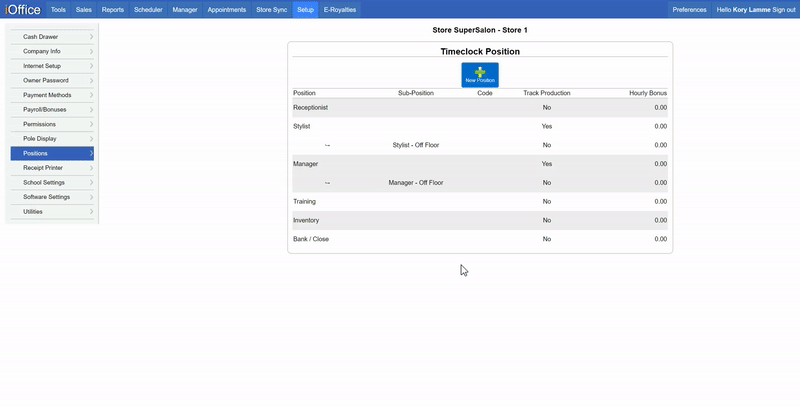
Task: Open Owner Password in sidebar
Action: [52, 81]
